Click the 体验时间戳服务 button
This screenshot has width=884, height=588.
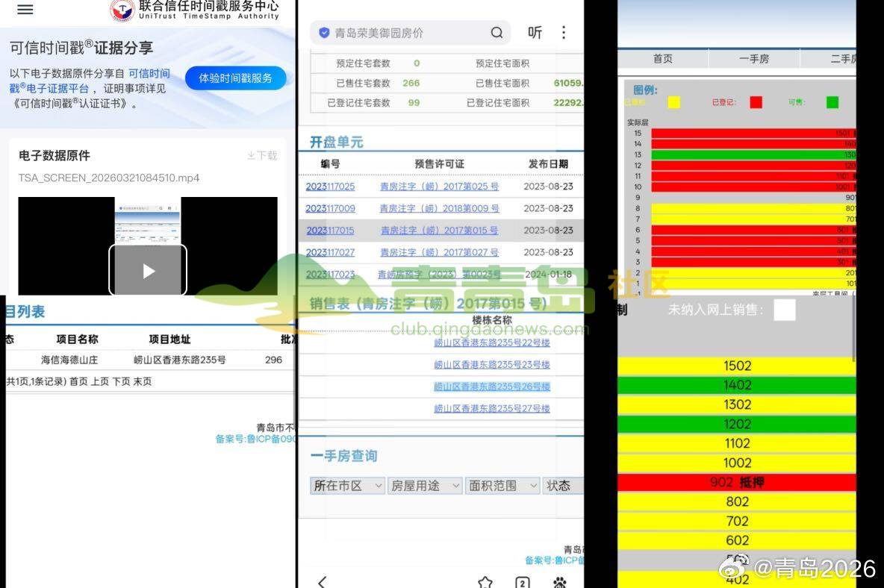(x=235, y=78)
